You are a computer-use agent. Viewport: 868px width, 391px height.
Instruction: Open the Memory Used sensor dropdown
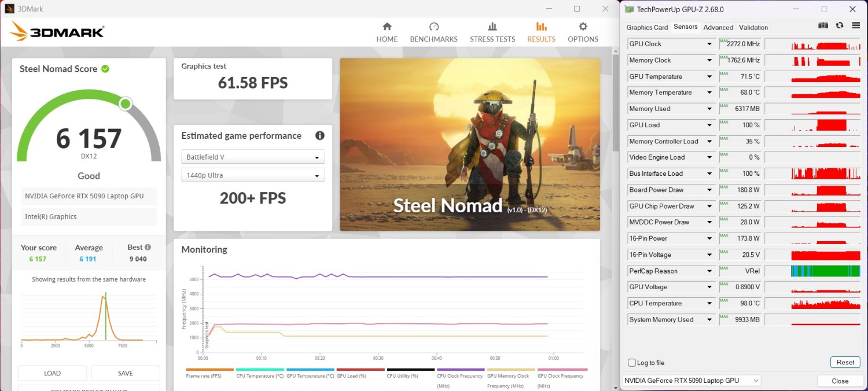click(709, 109)
